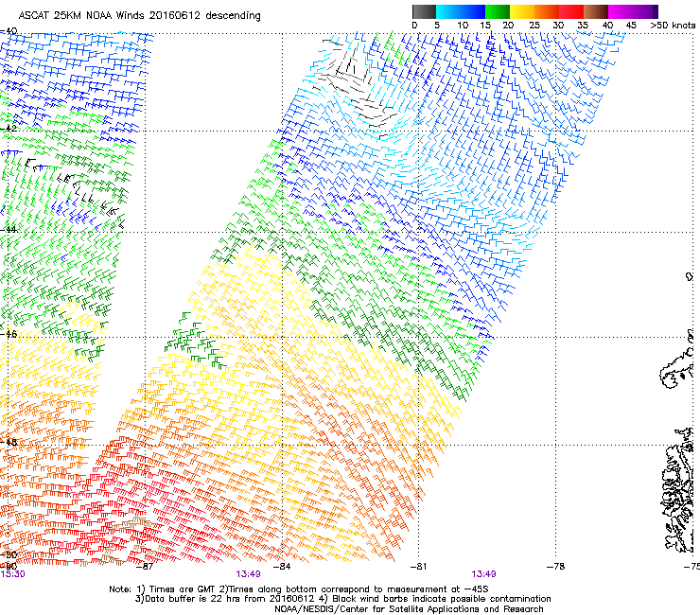This screenshot has height=615, width=700.
Task: Select the green 15-20 knots legend swatch
Action: (x=498, y=11)
